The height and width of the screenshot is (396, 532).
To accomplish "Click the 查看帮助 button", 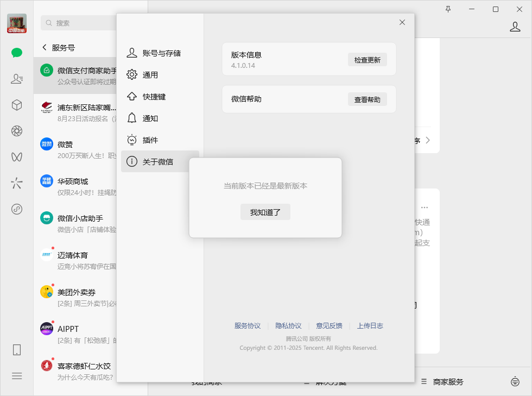I will [367, 99].
